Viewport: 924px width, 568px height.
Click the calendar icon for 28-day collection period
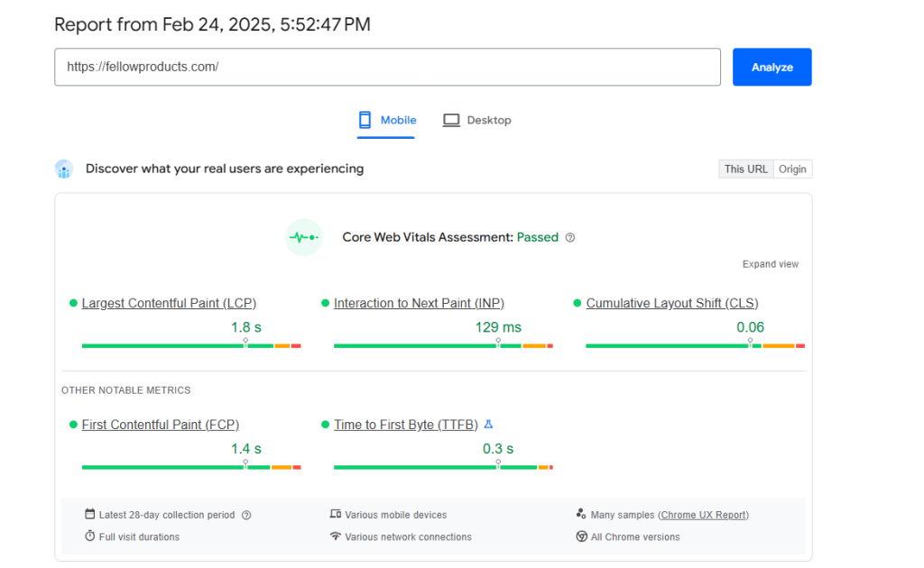[x=89, y=515]
